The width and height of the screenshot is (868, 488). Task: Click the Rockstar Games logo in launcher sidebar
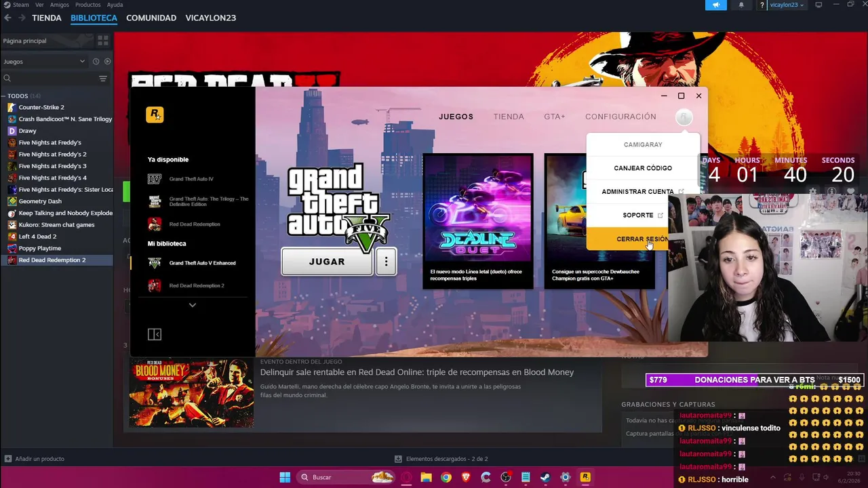click(x=155, y=115)
